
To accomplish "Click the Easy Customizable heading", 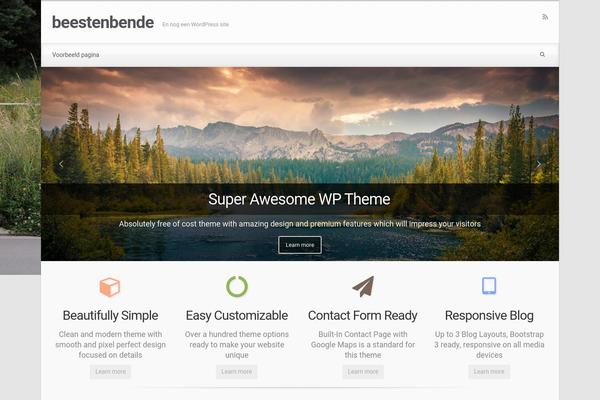I will tap(237, 315).
